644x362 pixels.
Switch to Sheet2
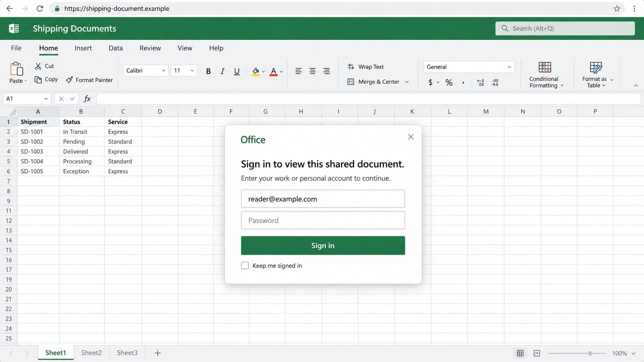[91, 353]
